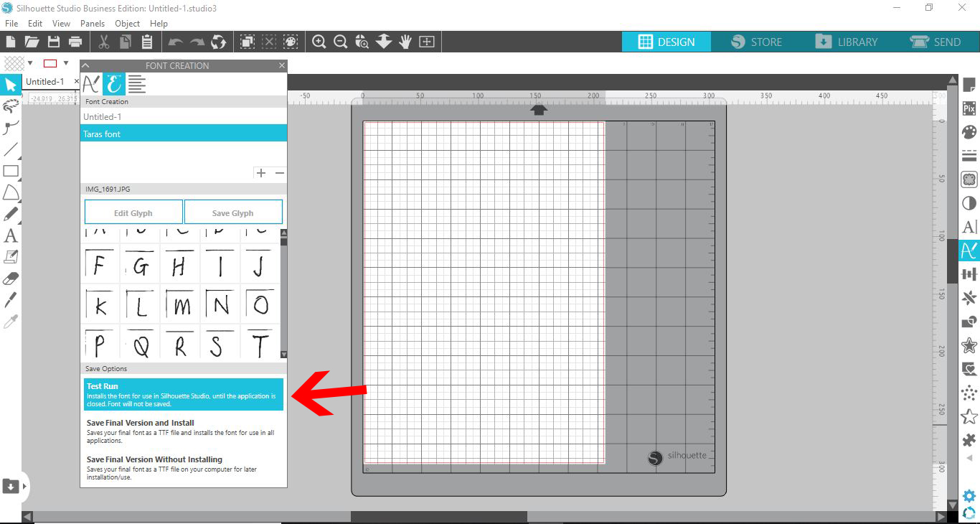Switch to the DESIGN tab
Screen dimensions: 980x524
tap(666, 42)
